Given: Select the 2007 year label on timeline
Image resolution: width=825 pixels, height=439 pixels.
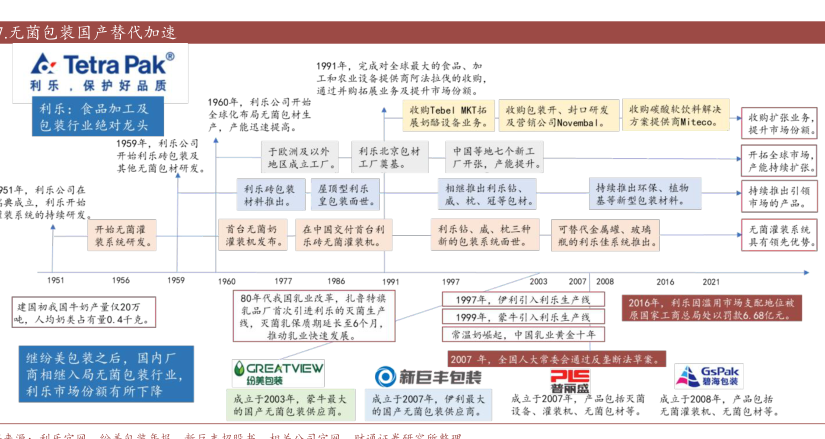Looking at the screenshot, I should (577, 282).
